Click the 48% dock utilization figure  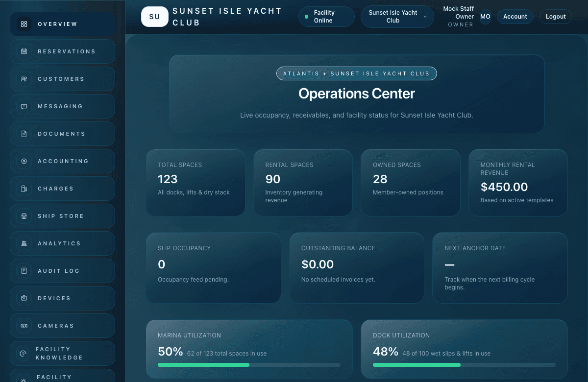tap(386, 352)
